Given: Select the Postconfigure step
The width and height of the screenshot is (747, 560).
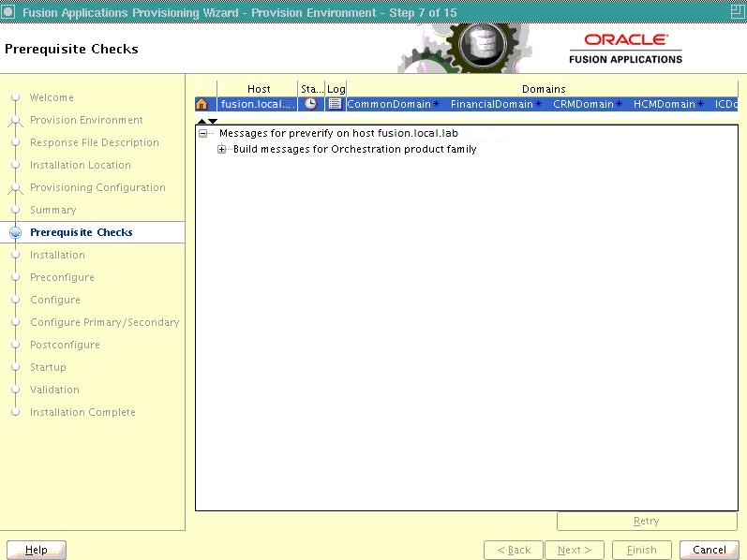Looking at the screenshot, I should pyautogui.click(x=65, y=345).
